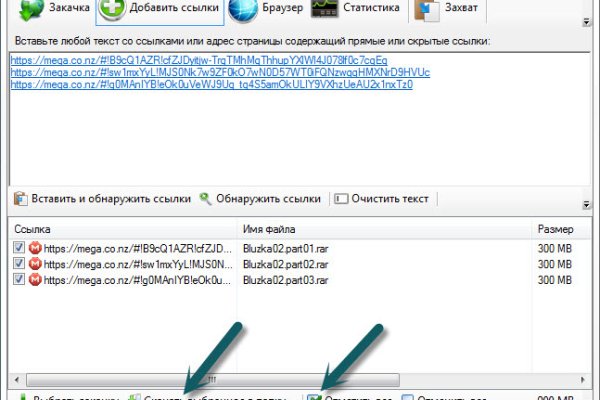
Task: Click the Очистить текст icon
Action: tap(340, 198)
